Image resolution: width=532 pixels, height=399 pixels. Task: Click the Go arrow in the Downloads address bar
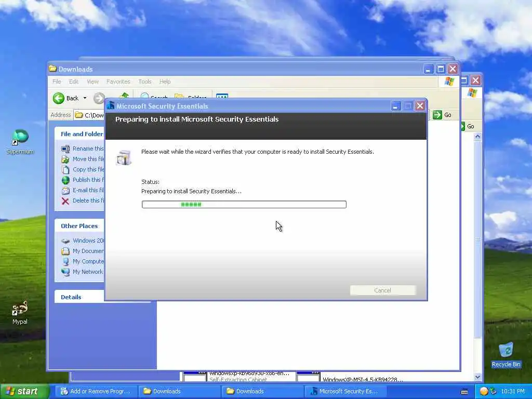(437, 115)
